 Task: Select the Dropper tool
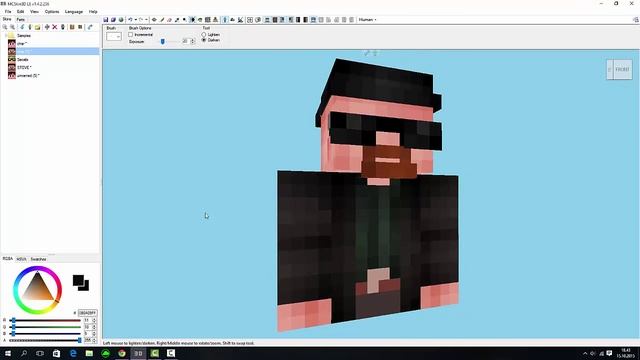(x=177, y=20)
